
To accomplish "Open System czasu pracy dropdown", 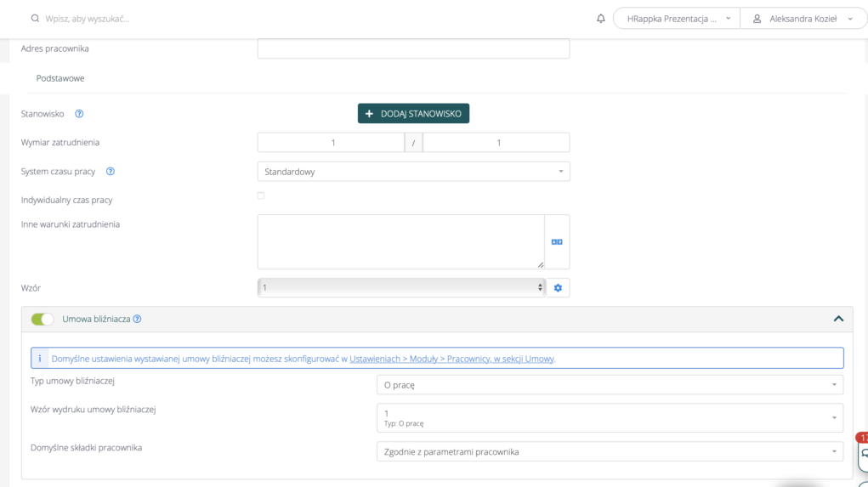I will coord(413,172).
